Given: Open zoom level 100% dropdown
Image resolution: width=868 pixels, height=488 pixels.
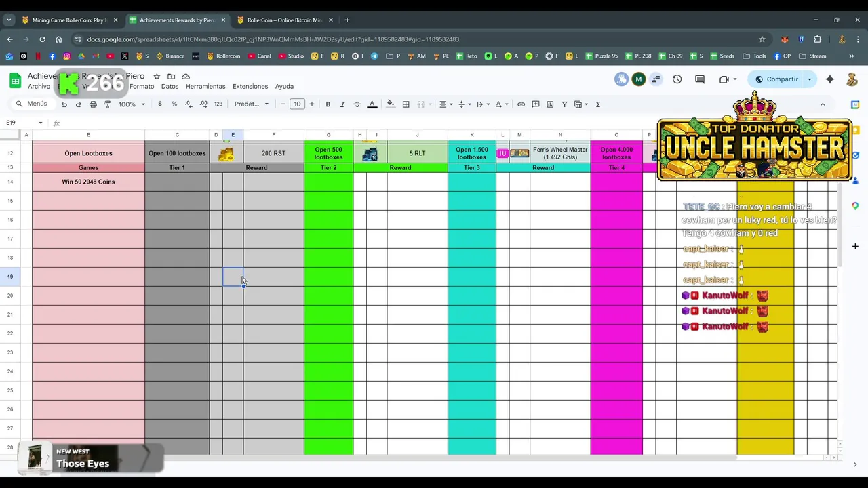Looking at the screenshot, I should [132, 104].
